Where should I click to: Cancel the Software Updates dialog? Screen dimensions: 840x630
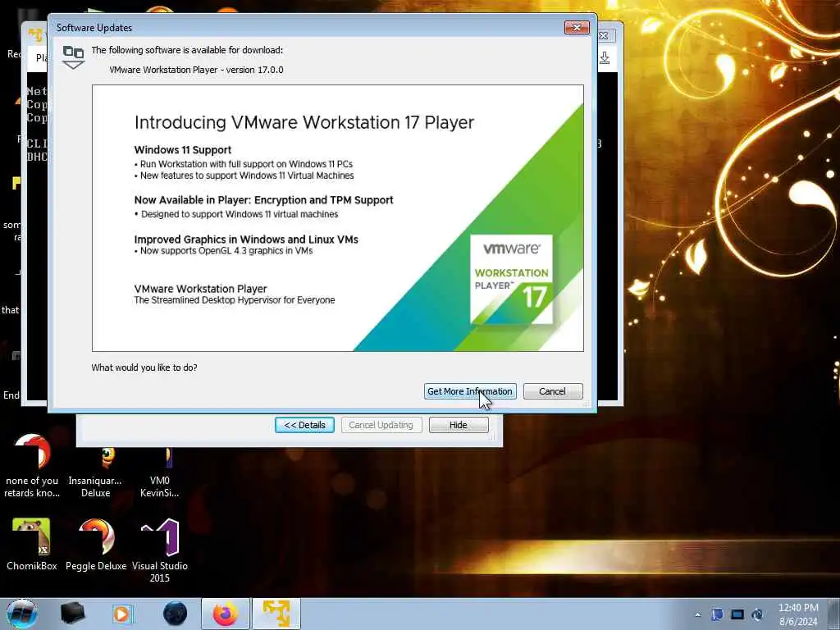click(x=552, y=391)
